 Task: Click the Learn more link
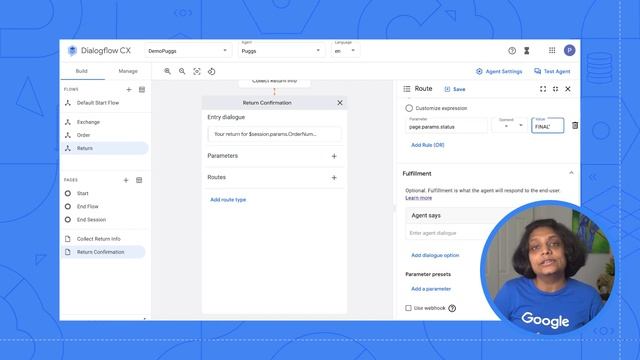[418, 198]
